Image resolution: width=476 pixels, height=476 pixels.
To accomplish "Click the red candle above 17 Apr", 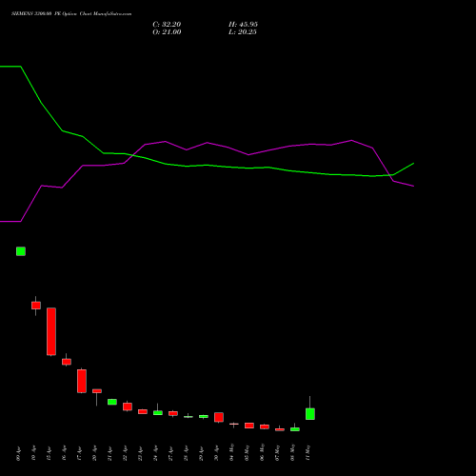I will tap(82, 381).
